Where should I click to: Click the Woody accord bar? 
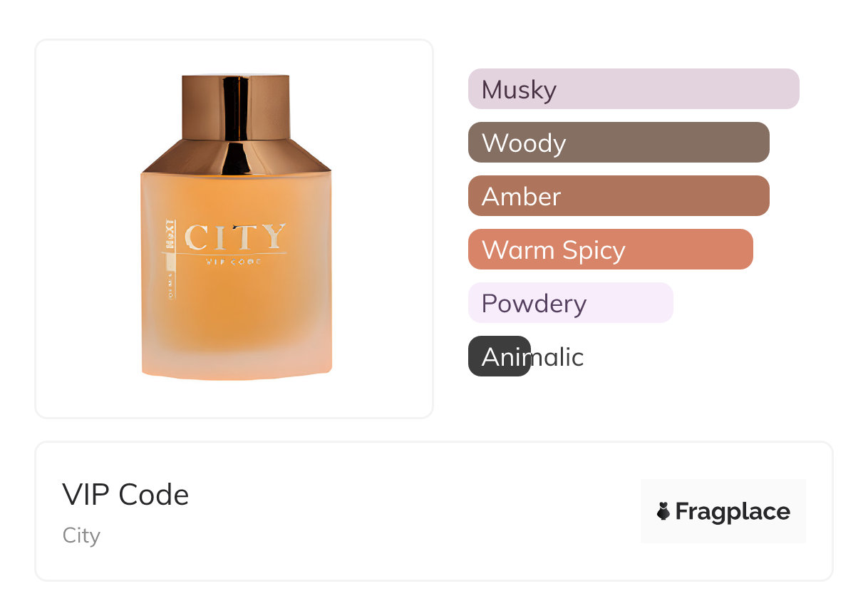click(618, 143)
